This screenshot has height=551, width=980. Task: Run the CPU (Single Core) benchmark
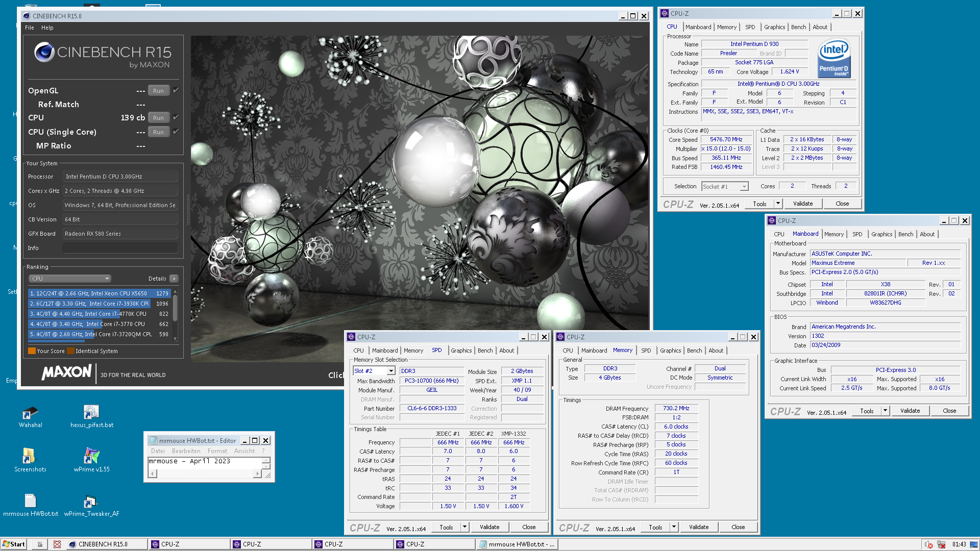point(159,132)
